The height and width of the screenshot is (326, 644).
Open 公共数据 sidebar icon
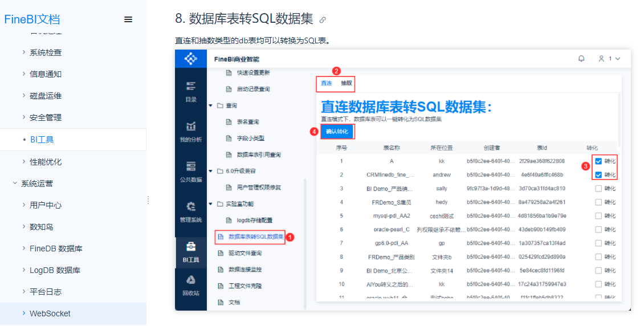(191, 172)
